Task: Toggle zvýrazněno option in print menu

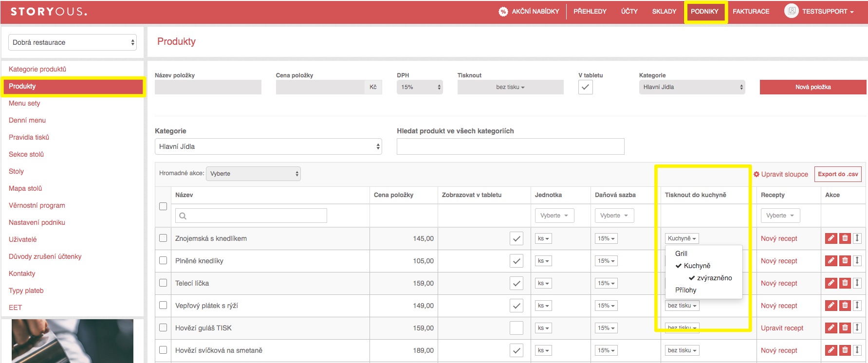Action: [710, 278]
